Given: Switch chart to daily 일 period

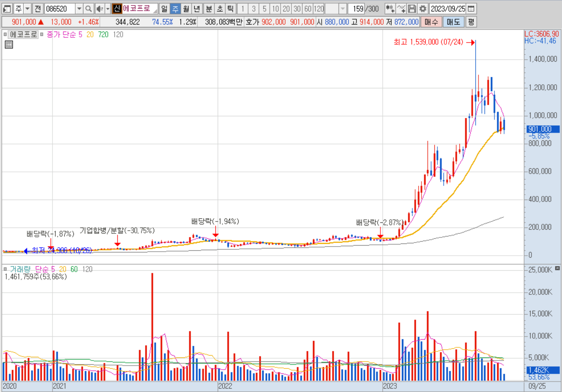Looking at the screenshot, I should click(x=164, y=9).
